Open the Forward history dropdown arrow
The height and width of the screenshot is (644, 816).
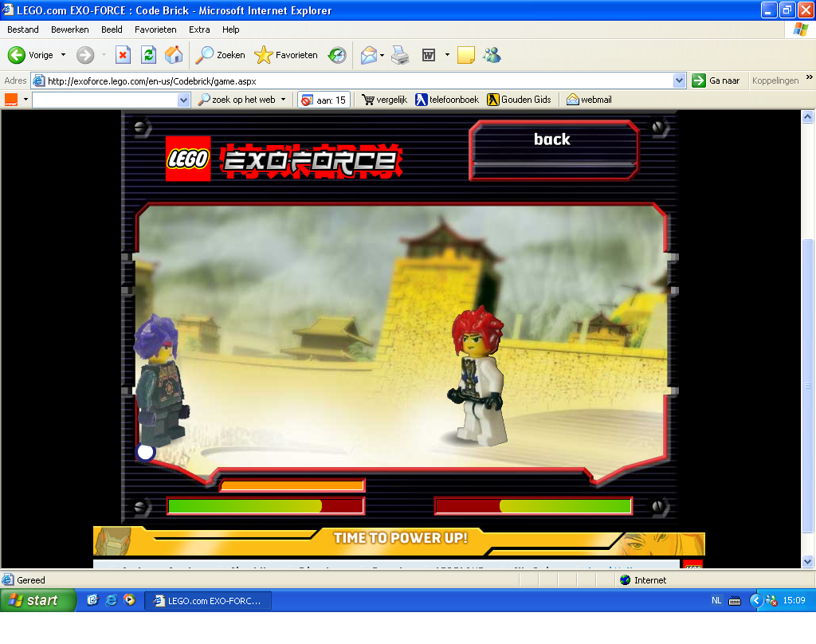point(104,55)
